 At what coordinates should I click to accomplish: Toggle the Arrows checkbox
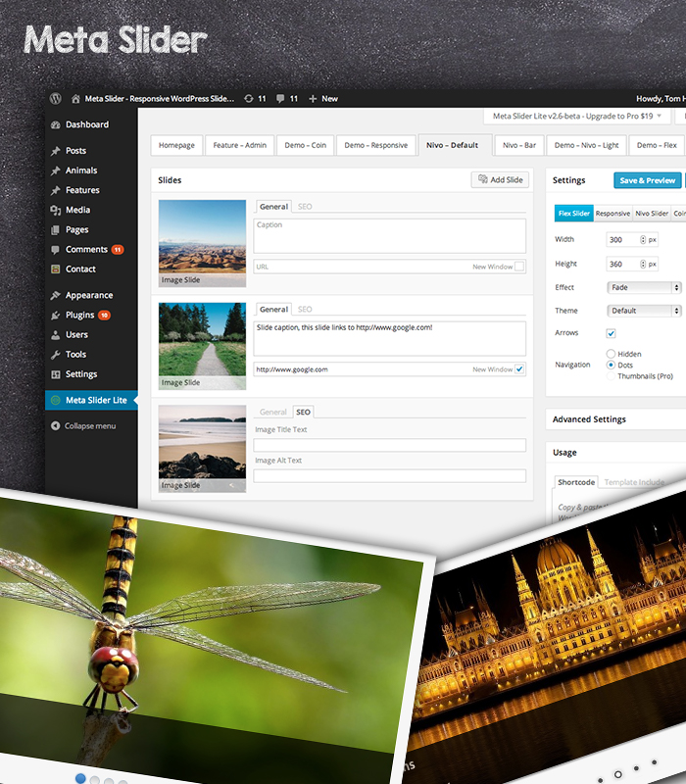[x=611, y=333]
